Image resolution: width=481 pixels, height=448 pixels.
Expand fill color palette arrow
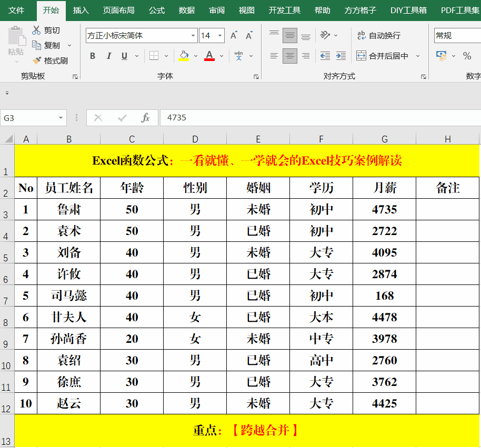pyautogui.click(x=196, y=56)
